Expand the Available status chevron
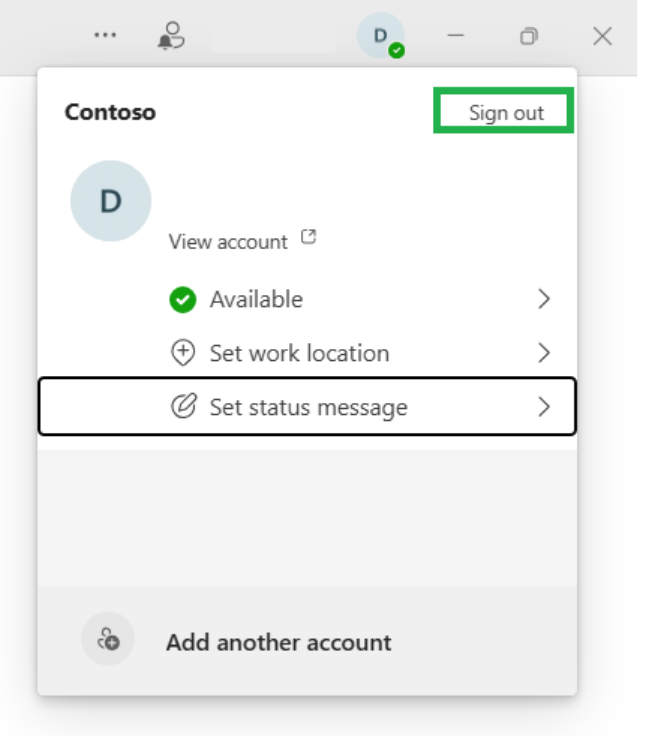Screen dimensions: 672x736 (543, 299)
